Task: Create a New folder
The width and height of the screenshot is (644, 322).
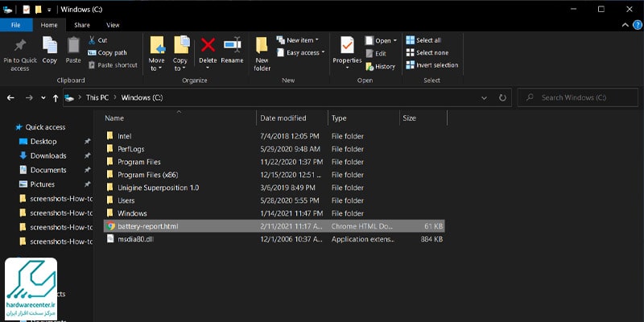Action: (262, 54)
